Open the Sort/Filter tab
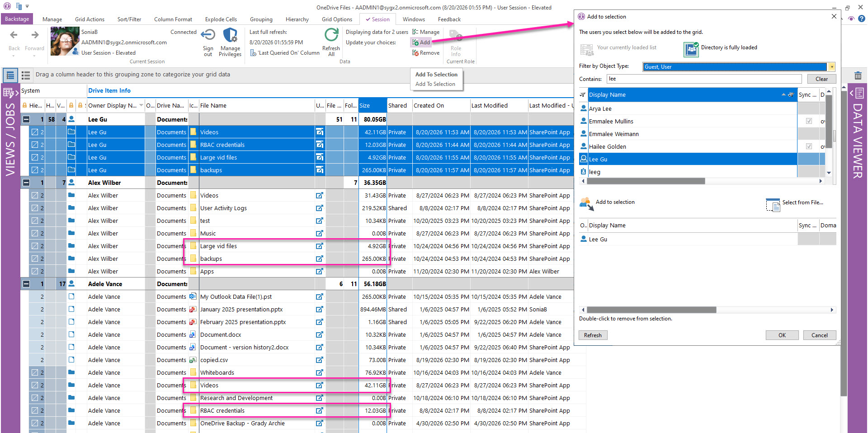This screenshot has width=868, height=433. [x=129, y=19]
